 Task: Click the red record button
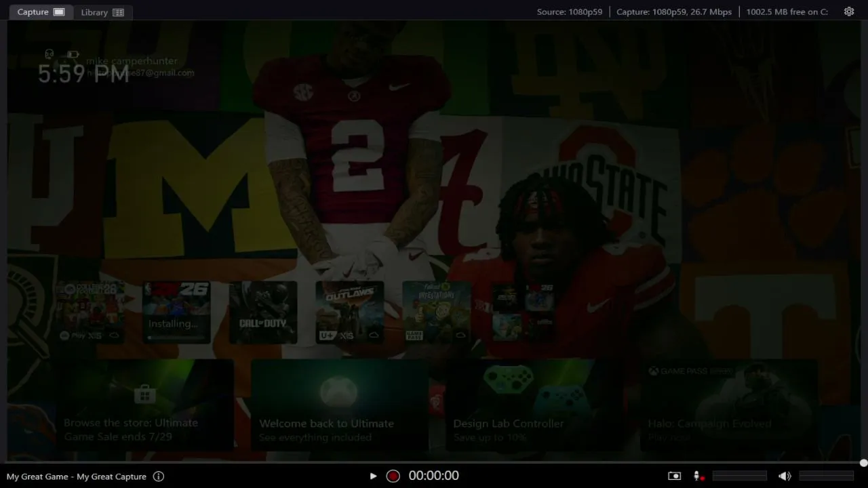[x=393, y=476]
